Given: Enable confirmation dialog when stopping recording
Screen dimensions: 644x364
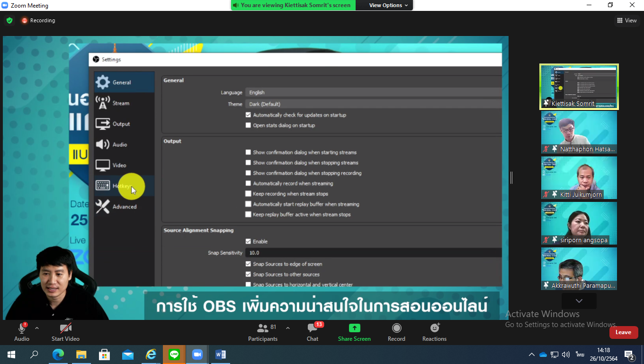Looking at the screenshot, I should [x=248, y=173].
